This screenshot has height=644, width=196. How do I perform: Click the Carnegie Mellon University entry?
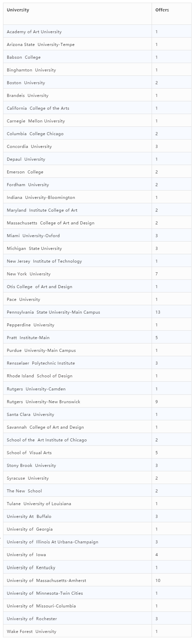(x=36, y=121)
